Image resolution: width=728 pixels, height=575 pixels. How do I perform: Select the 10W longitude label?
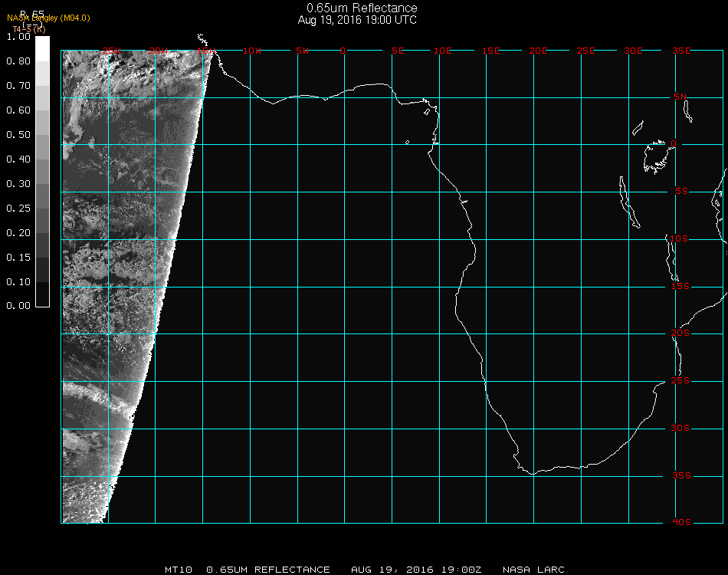pos(252,51)
